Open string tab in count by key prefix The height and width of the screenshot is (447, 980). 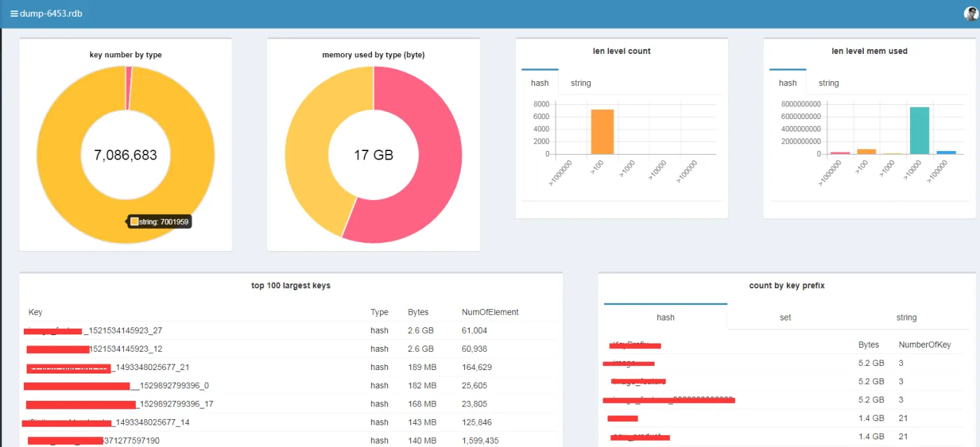coord(906,318)
